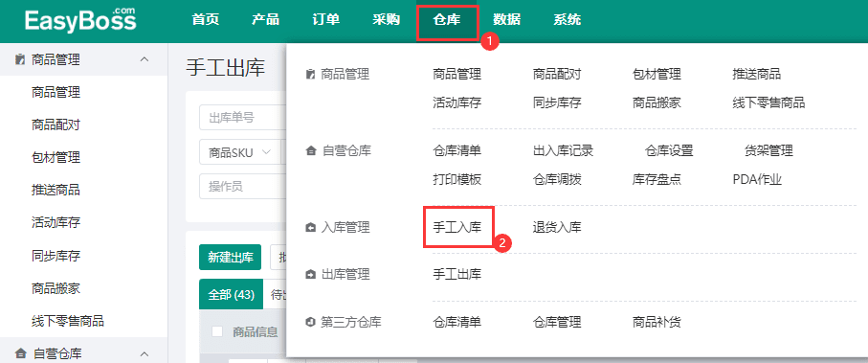Choose 手工入库 under 入库管理
The width and height of the screenshot is (868, 363).
click(x=457, y=227)
